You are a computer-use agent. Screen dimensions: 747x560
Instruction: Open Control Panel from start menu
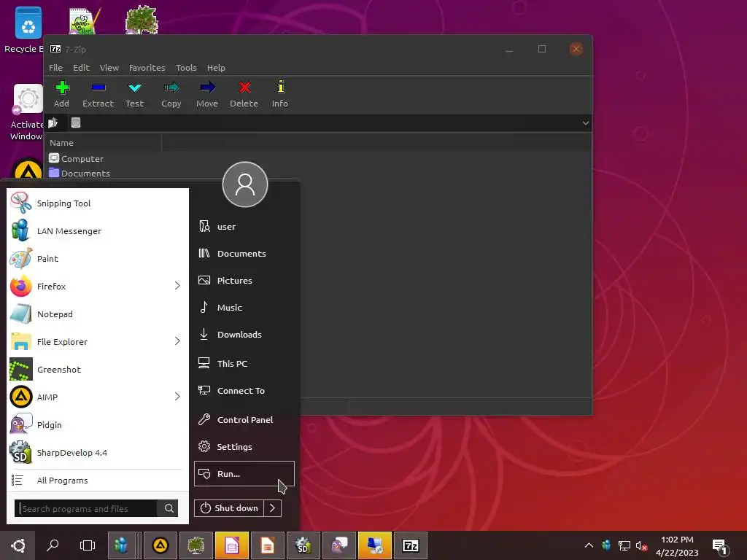click(x=244, y=419)
